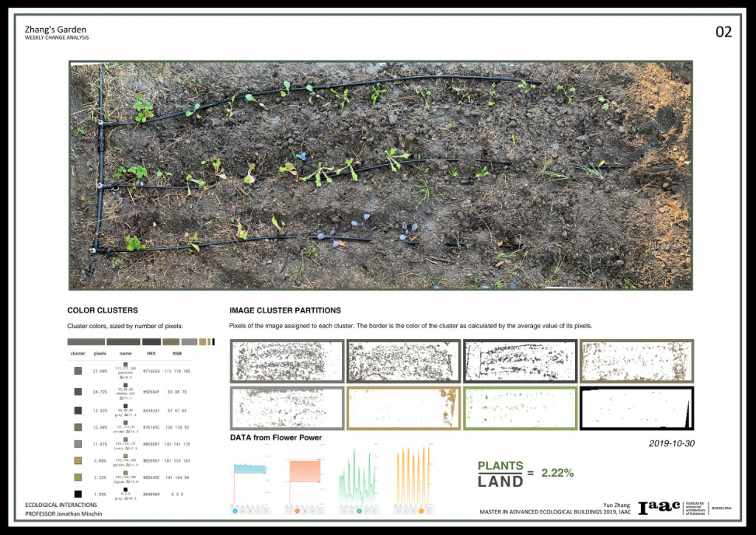Click the HEX column header
The height and width of the screenshot is (535, 756).
coord(150,353)
